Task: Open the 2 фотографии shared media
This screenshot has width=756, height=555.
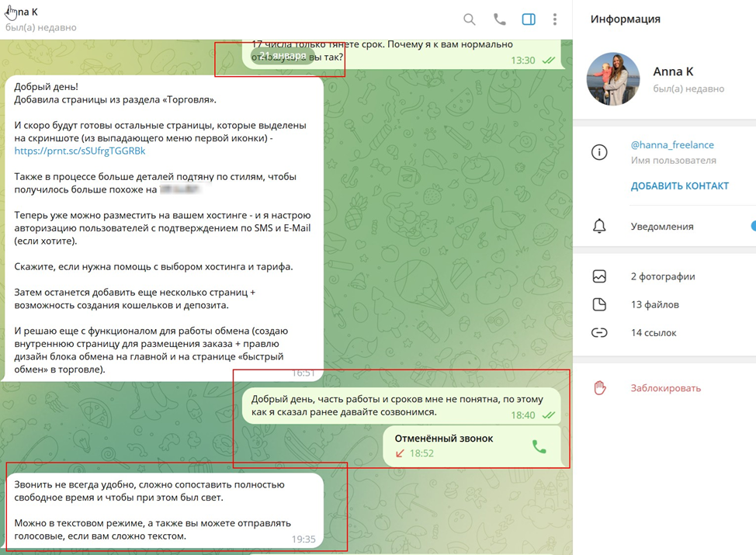Action: (x=662, y=276)
